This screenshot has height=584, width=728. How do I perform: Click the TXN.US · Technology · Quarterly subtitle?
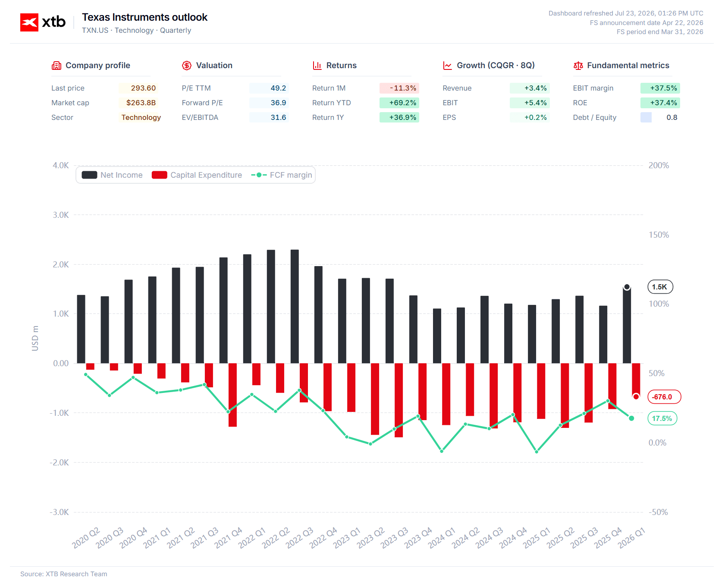click(136, 30)
